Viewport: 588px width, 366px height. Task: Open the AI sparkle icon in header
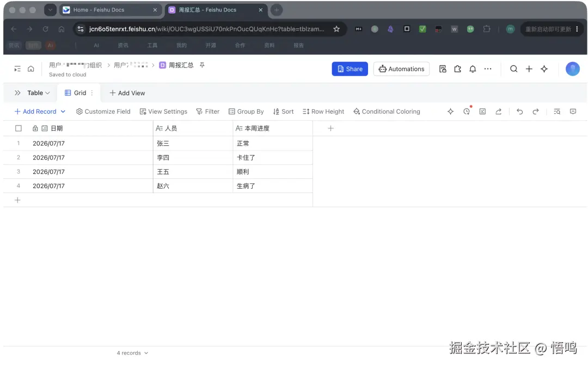pyautogui.click(x=544, y=69)
